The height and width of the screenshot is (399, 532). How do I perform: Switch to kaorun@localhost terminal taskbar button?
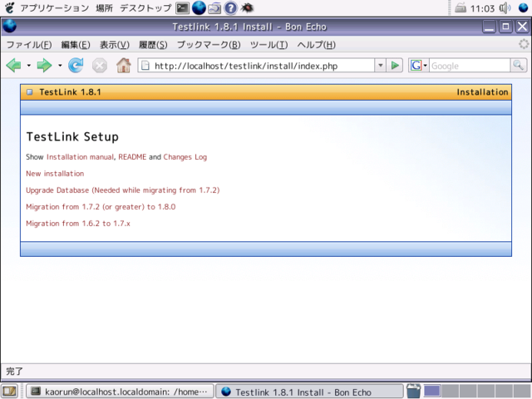coord(120,392)
